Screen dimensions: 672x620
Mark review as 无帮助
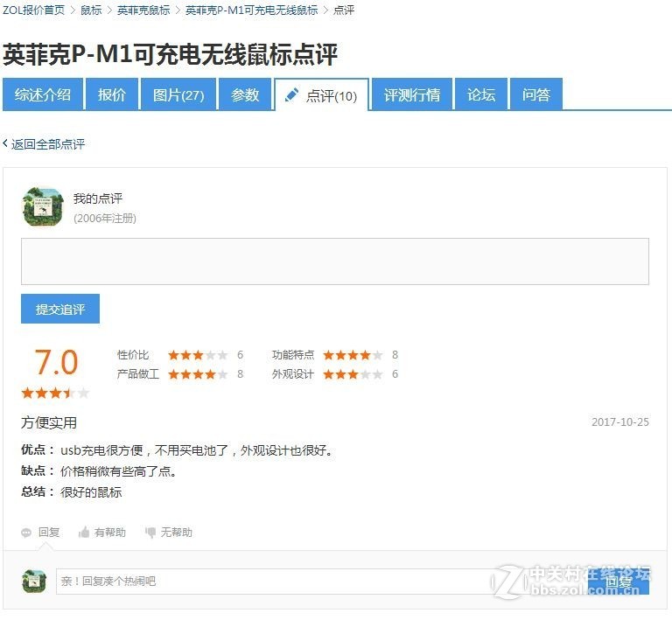coord(177,533)
